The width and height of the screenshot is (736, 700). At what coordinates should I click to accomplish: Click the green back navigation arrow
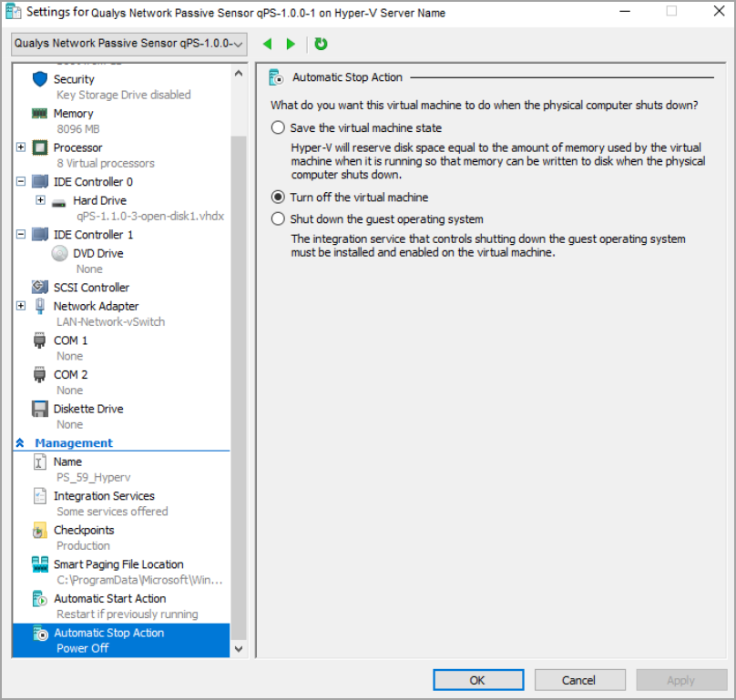268,44
